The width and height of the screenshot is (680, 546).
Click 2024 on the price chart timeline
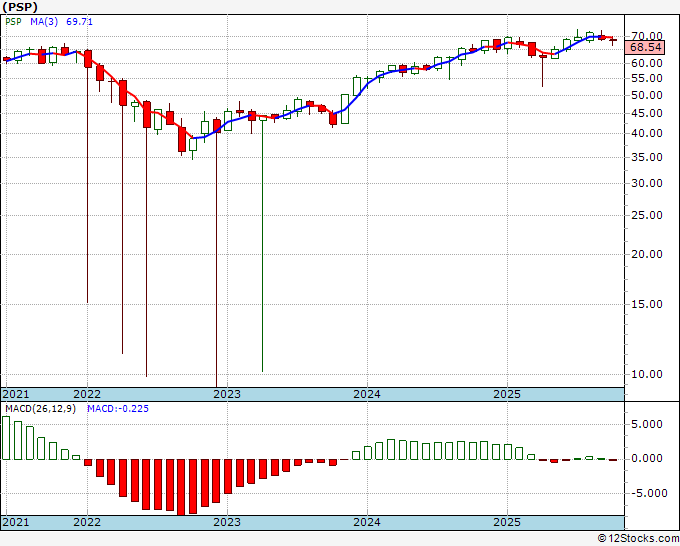(367, 394)
